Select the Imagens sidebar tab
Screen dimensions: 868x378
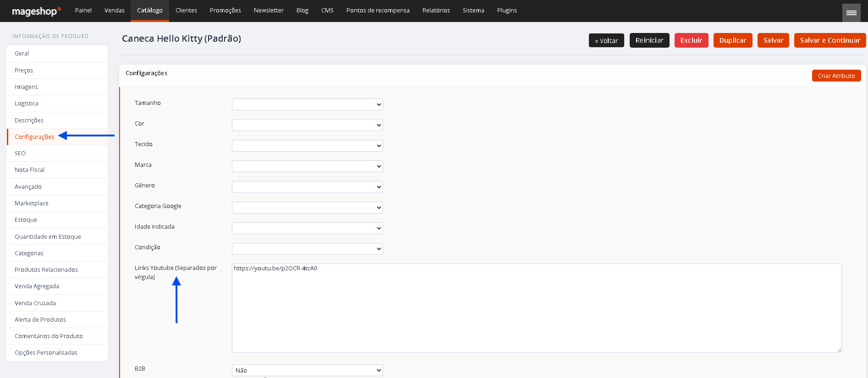[57, 87]
